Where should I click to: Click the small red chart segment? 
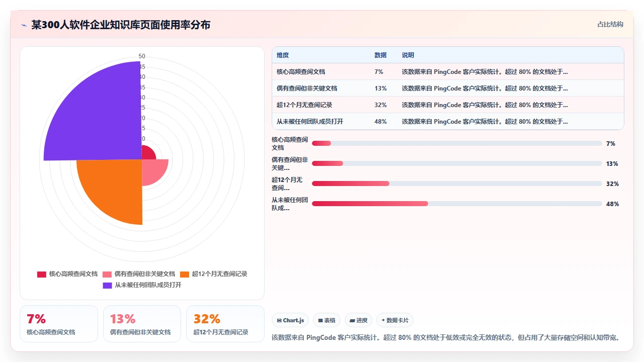pos(148,153)
